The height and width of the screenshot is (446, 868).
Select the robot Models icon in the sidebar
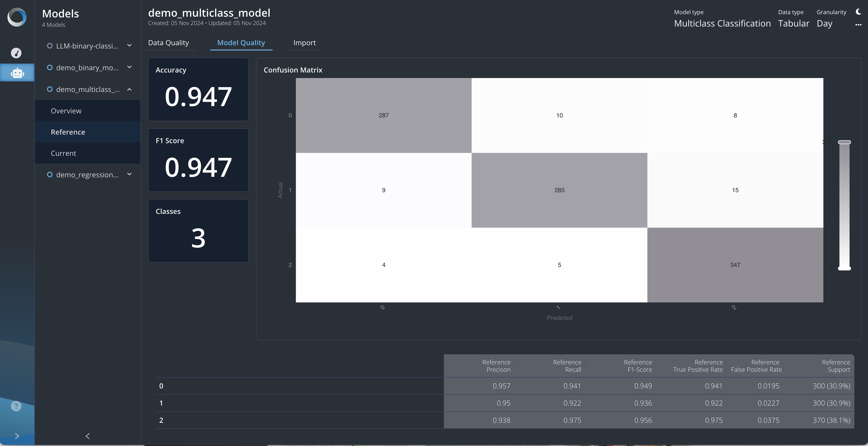pos(17,73)
